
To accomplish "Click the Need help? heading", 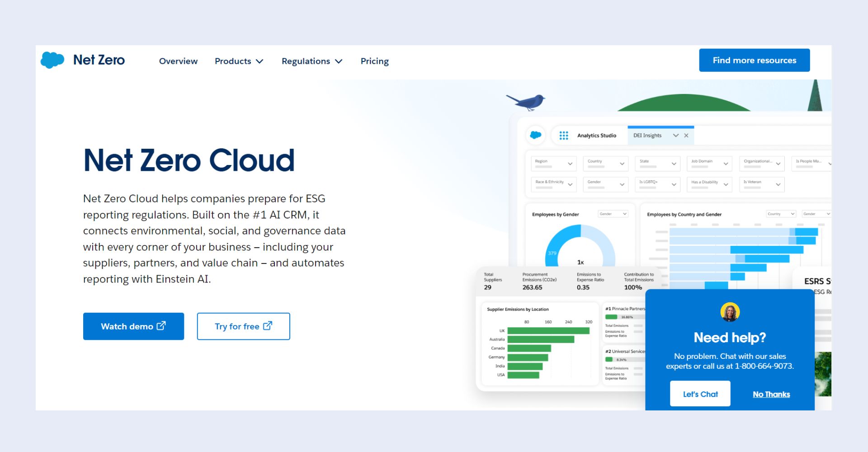I will [730, 338].
